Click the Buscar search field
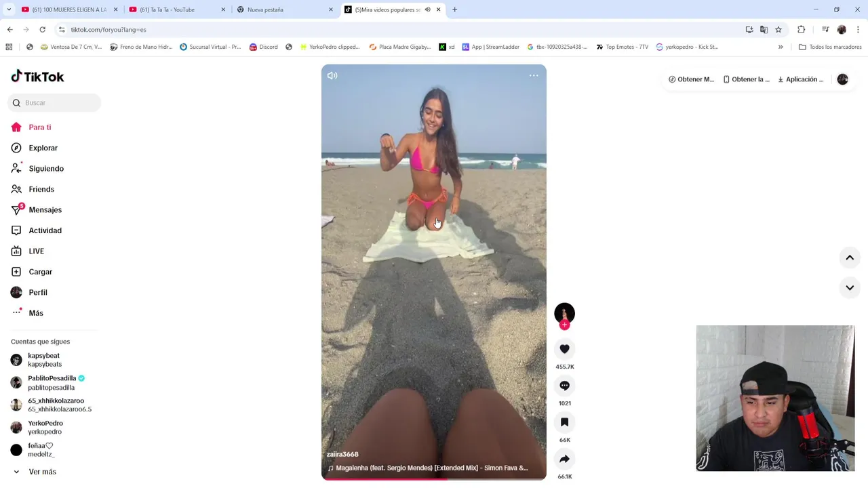 click(x=54, y=103)
